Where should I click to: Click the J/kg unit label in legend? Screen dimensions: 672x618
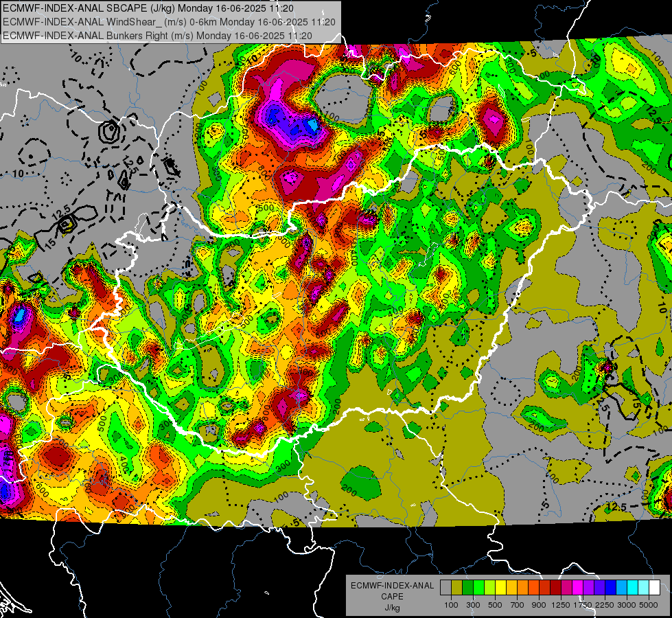pos(393,608)
